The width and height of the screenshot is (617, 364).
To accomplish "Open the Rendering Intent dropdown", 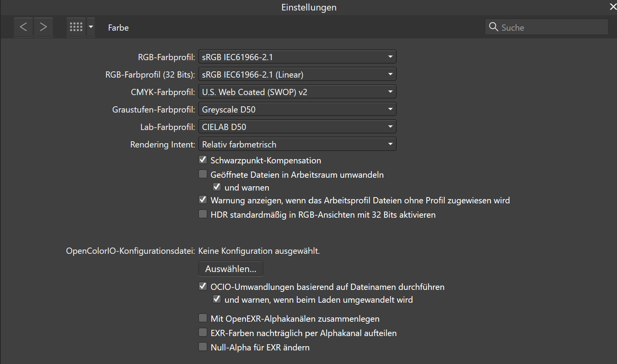I will (x=297, y=144).
